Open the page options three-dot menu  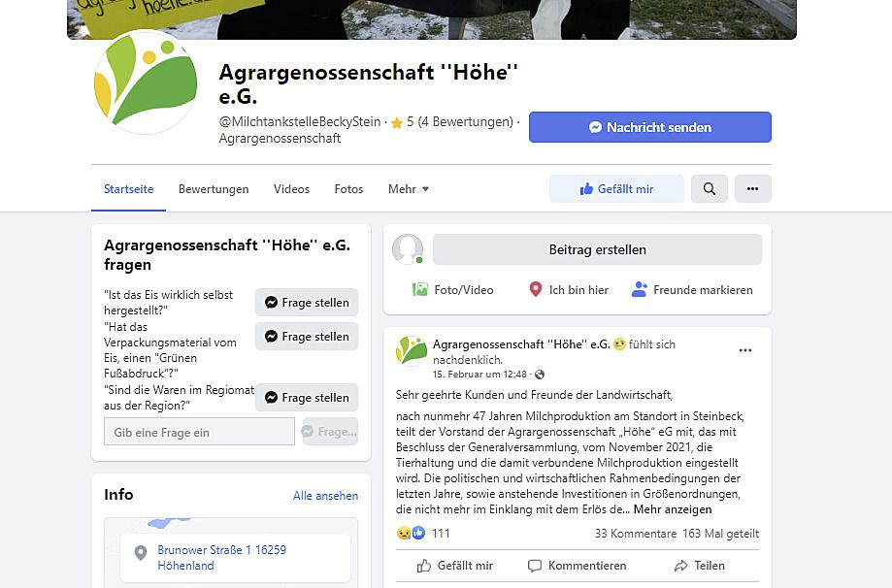[752, 189]
